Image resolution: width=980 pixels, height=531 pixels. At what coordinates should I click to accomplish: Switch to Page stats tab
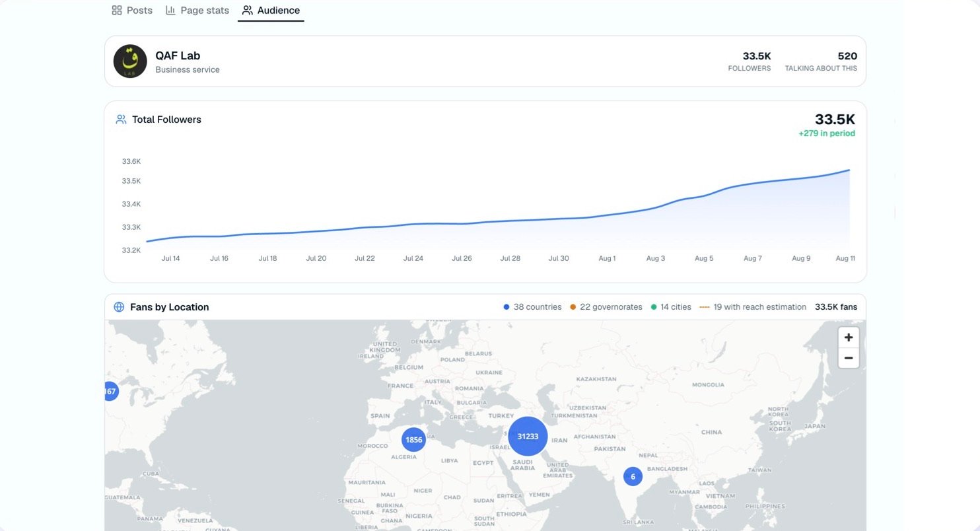point(197,11)
